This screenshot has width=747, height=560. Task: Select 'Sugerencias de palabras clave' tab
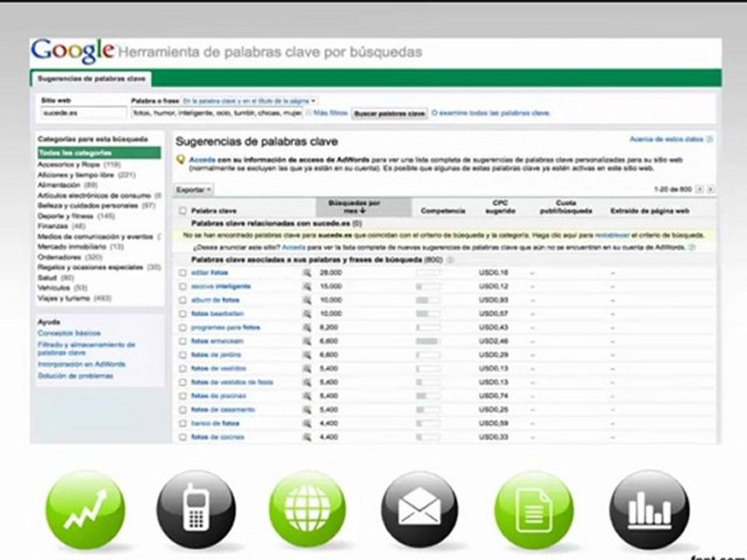92,79
